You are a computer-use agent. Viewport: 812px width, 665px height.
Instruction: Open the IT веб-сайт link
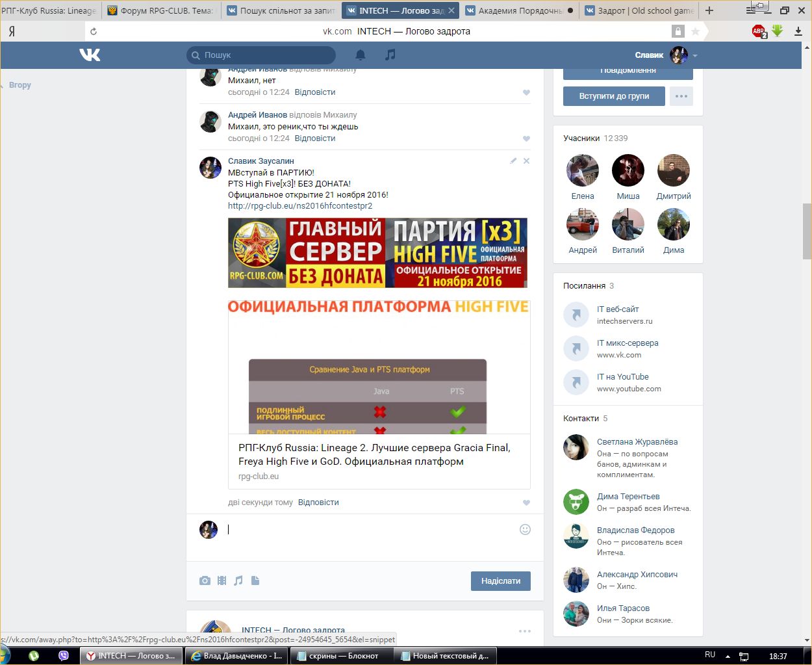(x=618, y=309)
